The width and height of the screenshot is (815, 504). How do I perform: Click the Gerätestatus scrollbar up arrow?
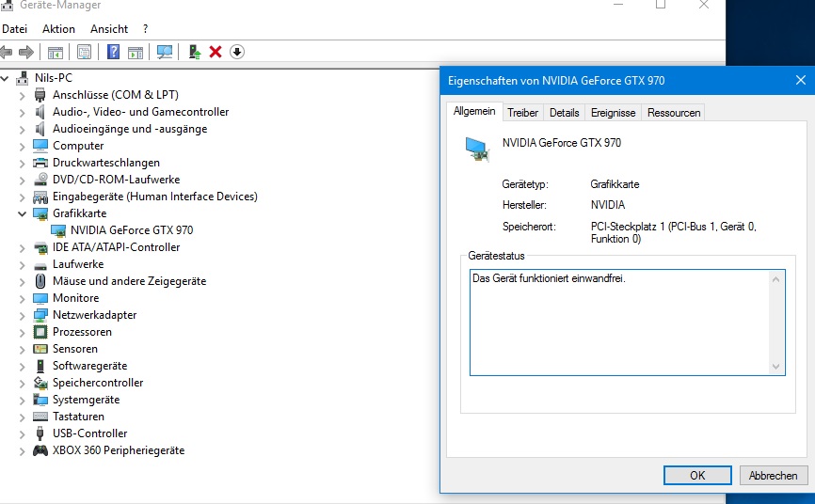point(775,279)
